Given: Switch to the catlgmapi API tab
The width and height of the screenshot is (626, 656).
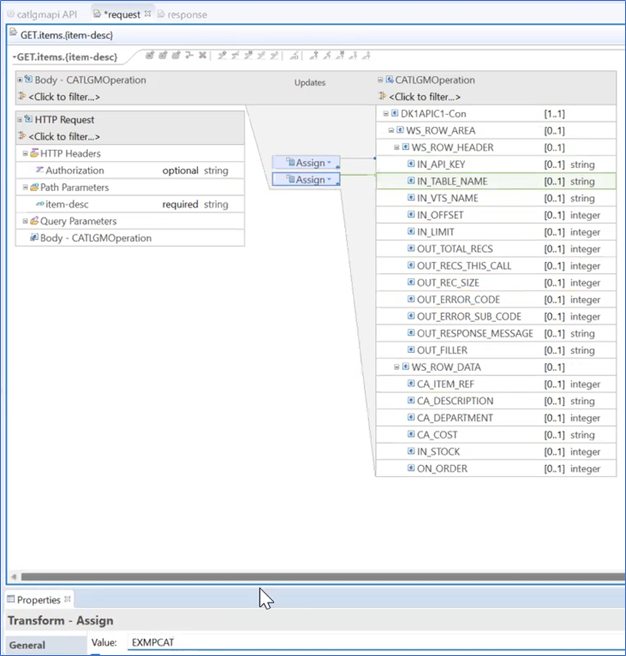Looking at the screenshot, I should point(42,14).
